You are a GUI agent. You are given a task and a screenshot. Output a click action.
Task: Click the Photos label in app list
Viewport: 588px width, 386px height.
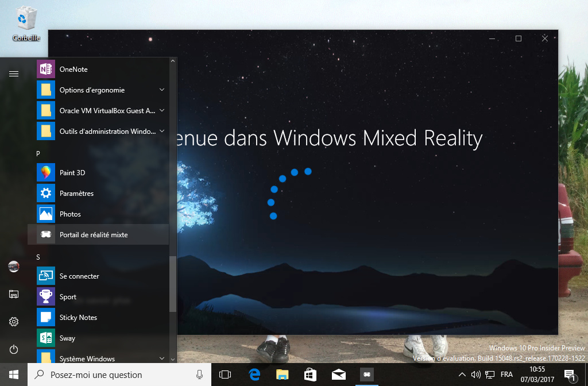coord(70,214)
